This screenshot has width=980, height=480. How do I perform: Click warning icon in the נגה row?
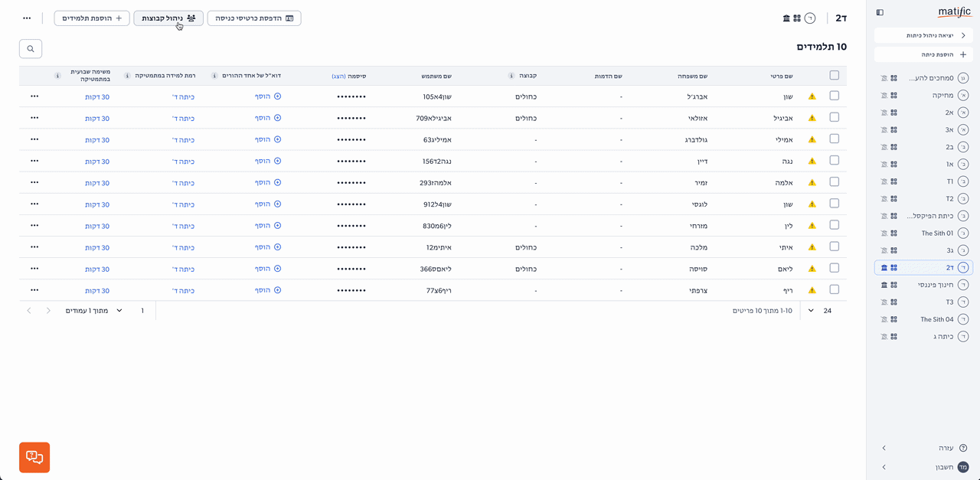812,162
